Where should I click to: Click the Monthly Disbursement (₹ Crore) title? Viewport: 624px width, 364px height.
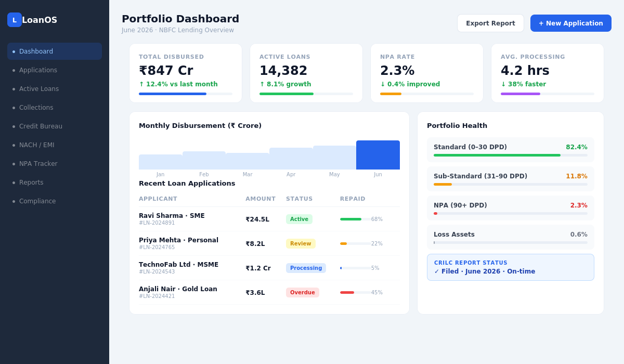pos(200,126)
